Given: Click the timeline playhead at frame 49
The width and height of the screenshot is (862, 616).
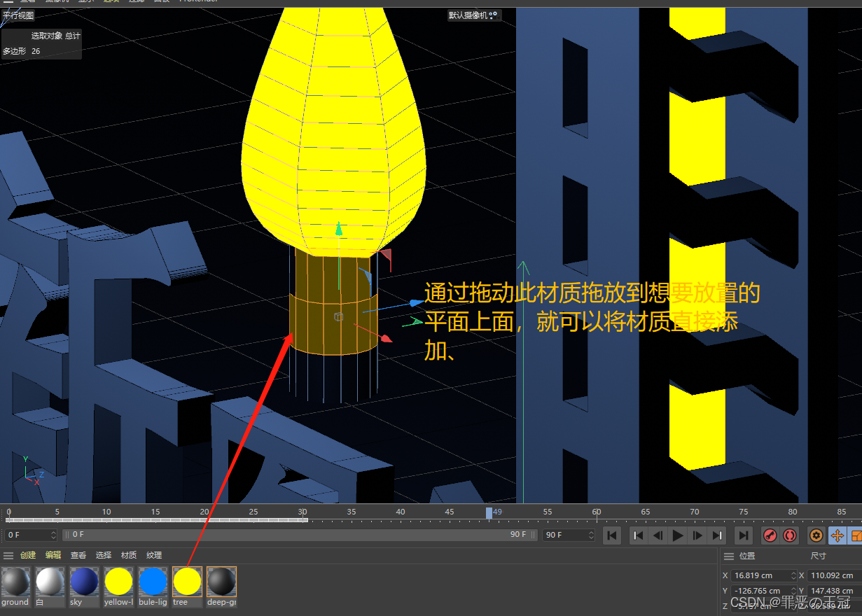Looking at the screenshot, I should tap(489, 513).
